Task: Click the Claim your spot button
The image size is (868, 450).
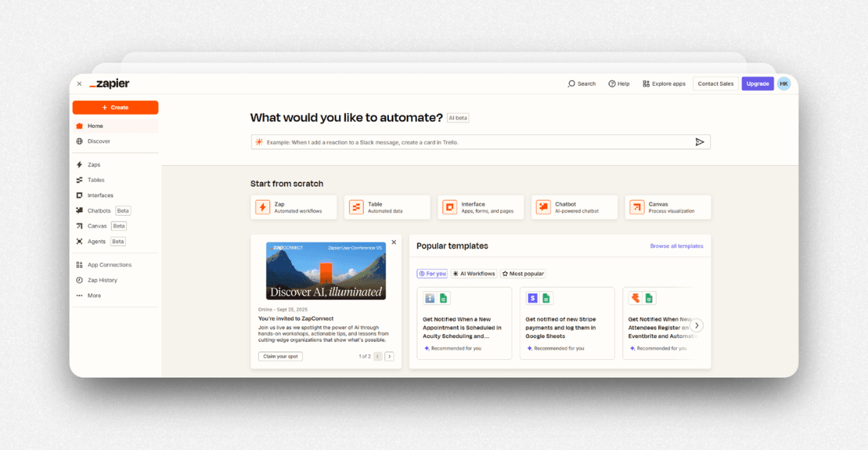Action: click(x=280, y=356)
